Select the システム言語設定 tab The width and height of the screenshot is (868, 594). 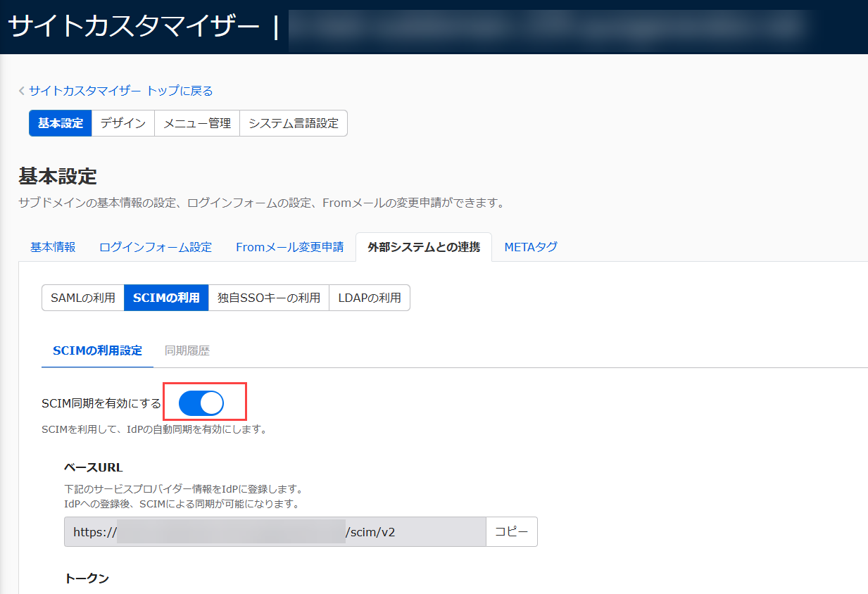294,122
